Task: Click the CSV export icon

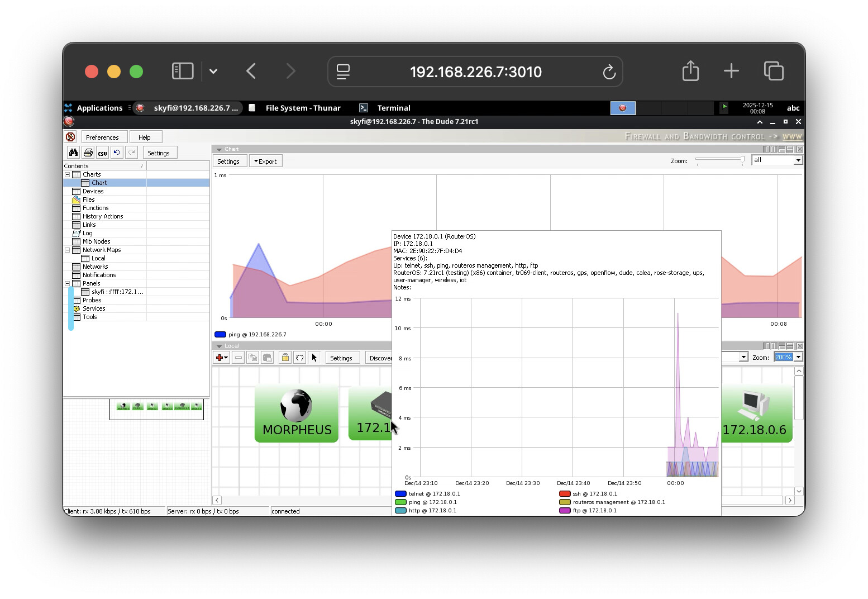Action: click(102, 153)
